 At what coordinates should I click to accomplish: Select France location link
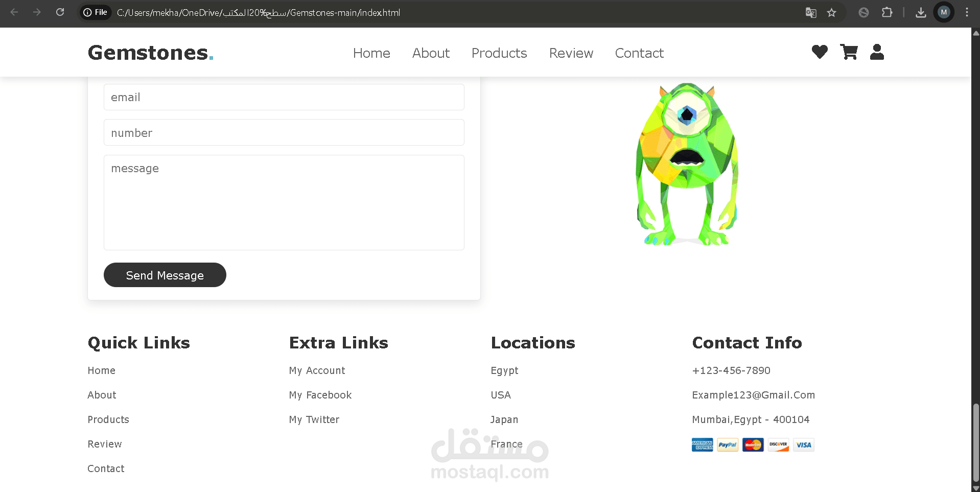pos(506,444)
